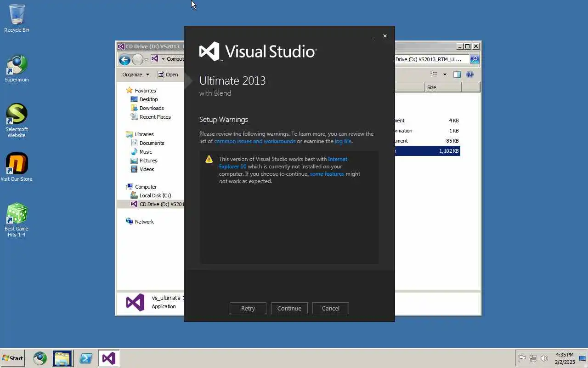Close the Visual Studio installer window
This screenshot has width=588, height=368.
pyautogui.click(x=385, y=36)
